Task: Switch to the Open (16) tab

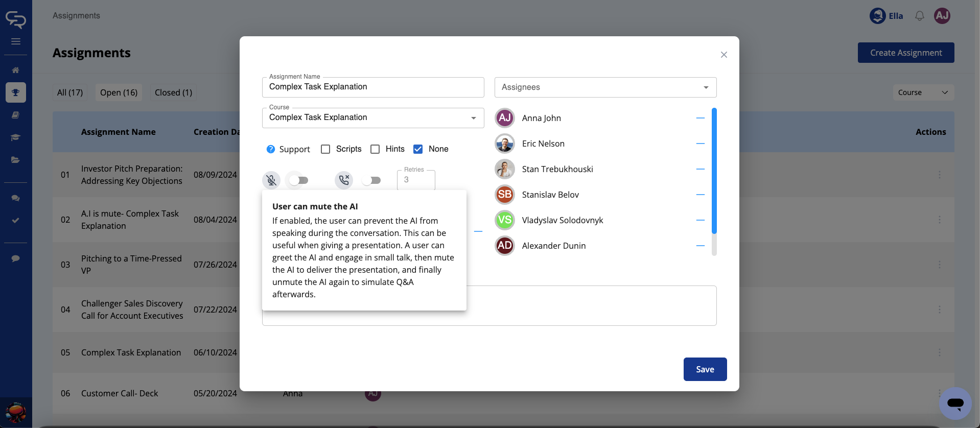Action: tap(119, 92)
